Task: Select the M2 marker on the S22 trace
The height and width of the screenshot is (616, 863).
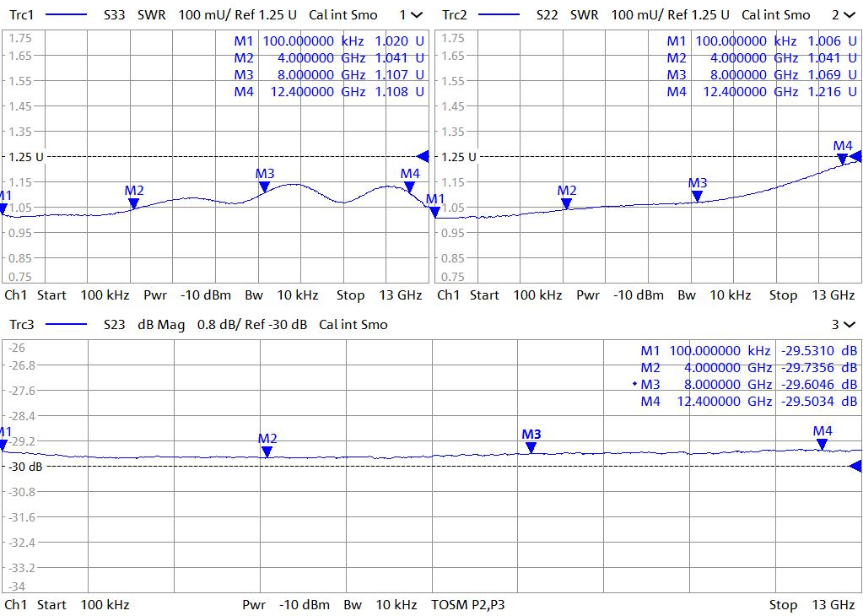Action: 566,203
